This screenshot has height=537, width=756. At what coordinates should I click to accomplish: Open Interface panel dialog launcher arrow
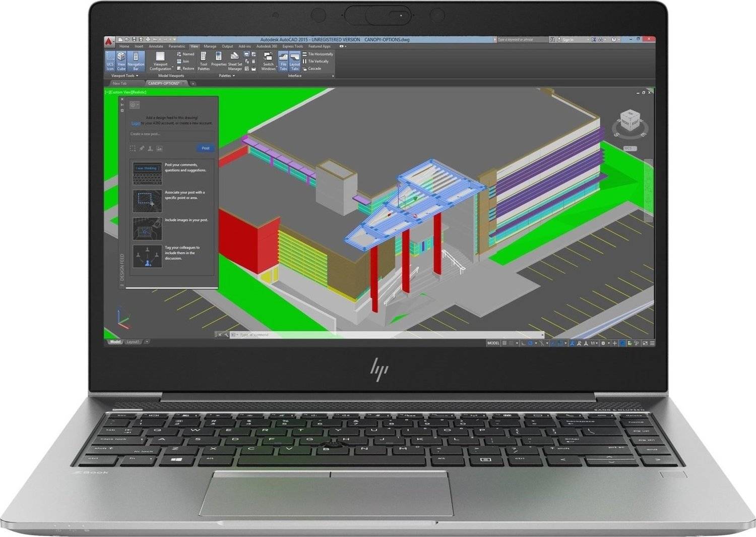(x=333, y=76)
